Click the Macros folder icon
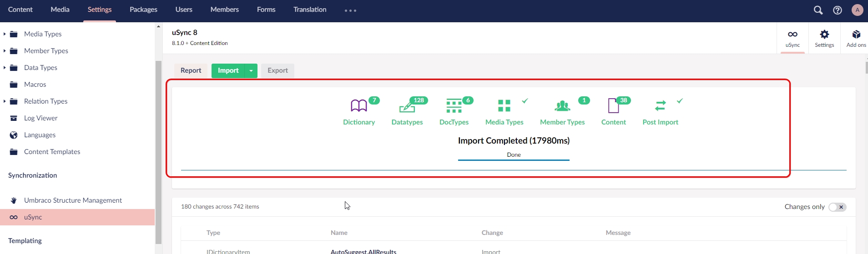This screenshot has width=868, height=254. [x=14, y=85]
